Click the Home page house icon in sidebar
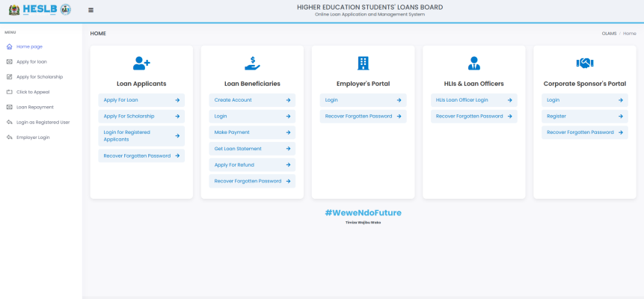The width and height of the screenshot is (644, 299). (x=10, y=47)
